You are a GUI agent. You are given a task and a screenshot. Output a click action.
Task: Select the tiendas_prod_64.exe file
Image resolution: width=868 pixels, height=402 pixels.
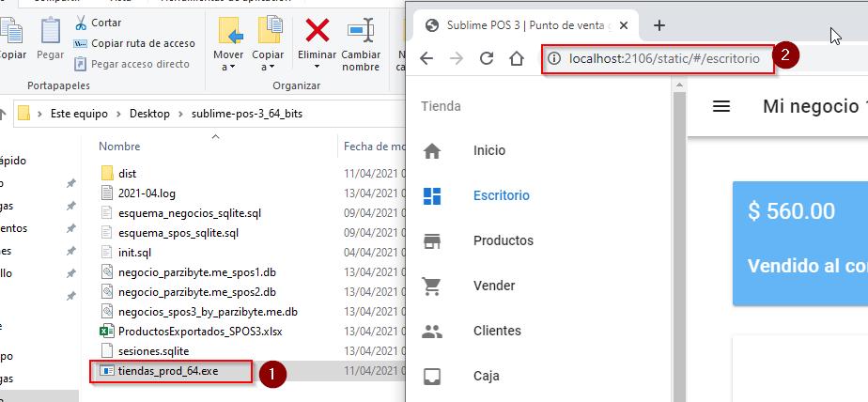[x=167, y=371]
